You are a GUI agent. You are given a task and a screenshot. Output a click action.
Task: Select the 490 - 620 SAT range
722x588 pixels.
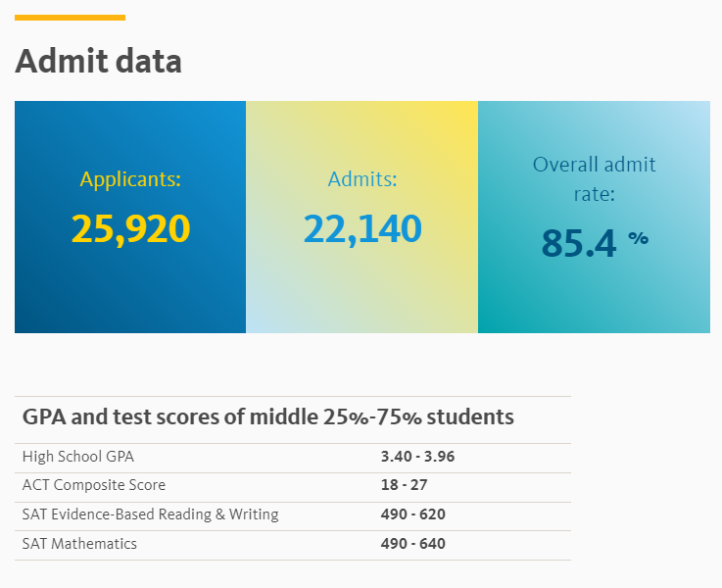click(413, 514)
